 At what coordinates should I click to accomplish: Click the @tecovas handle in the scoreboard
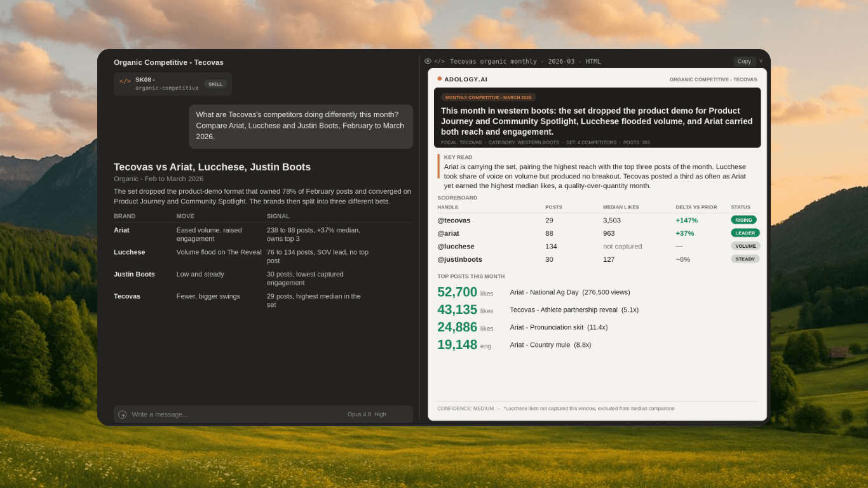[453, 220]
